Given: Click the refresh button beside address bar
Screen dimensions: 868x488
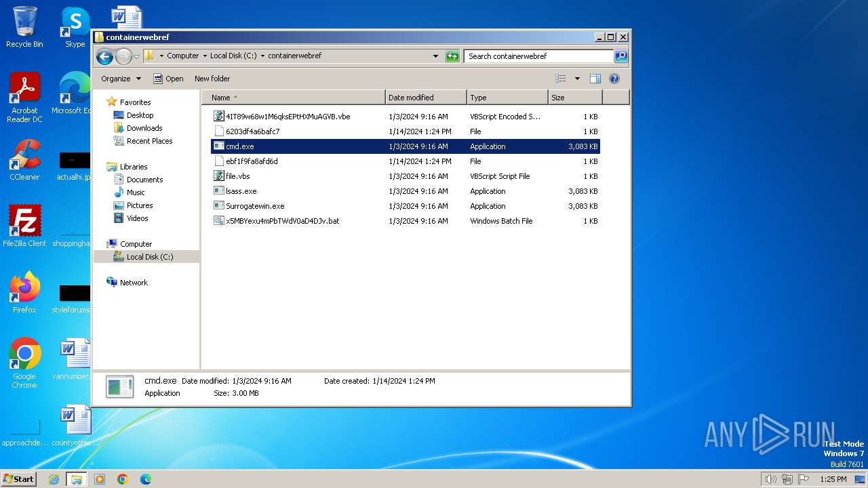Looking at the screenshot, I should [452, 56].
